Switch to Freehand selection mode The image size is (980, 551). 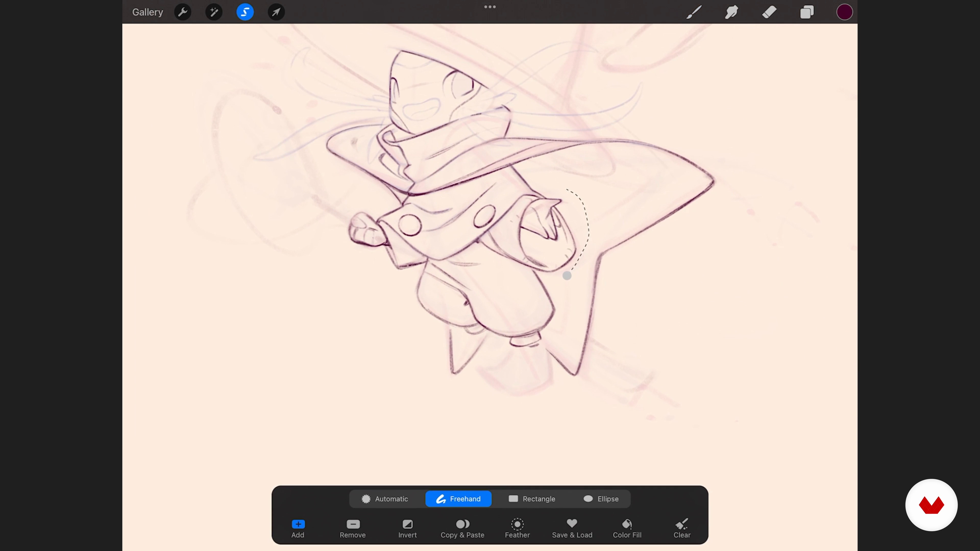(x=458, y=498)
